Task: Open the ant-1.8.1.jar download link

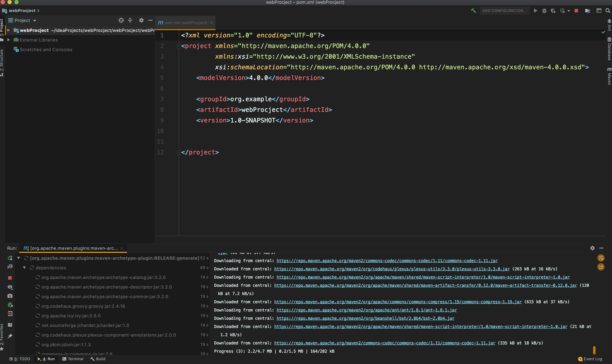Action: 366,310
